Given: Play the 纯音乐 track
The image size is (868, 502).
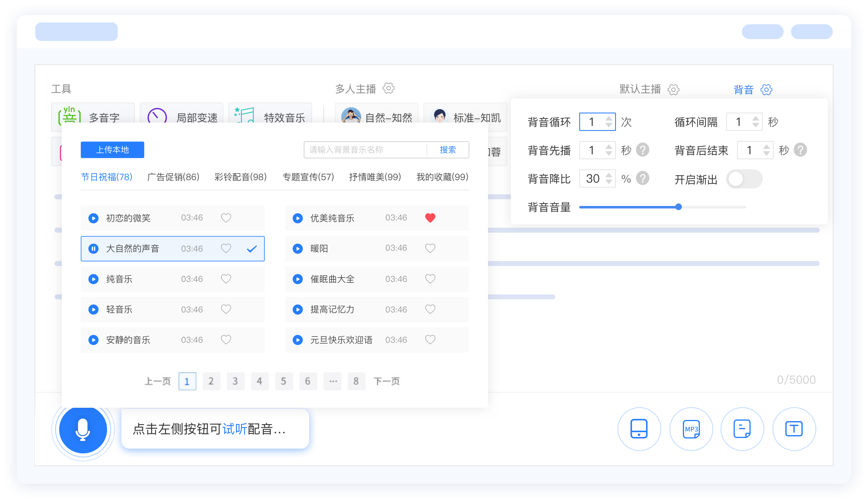Looking at the screenshot, I should (x=93, y=279).
